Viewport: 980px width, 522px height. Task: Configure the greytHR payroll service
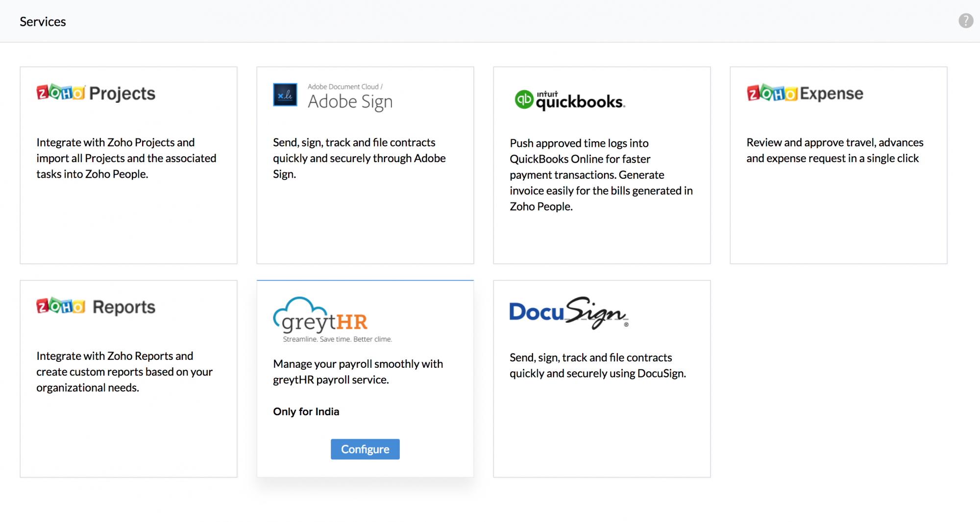[365, 449]
